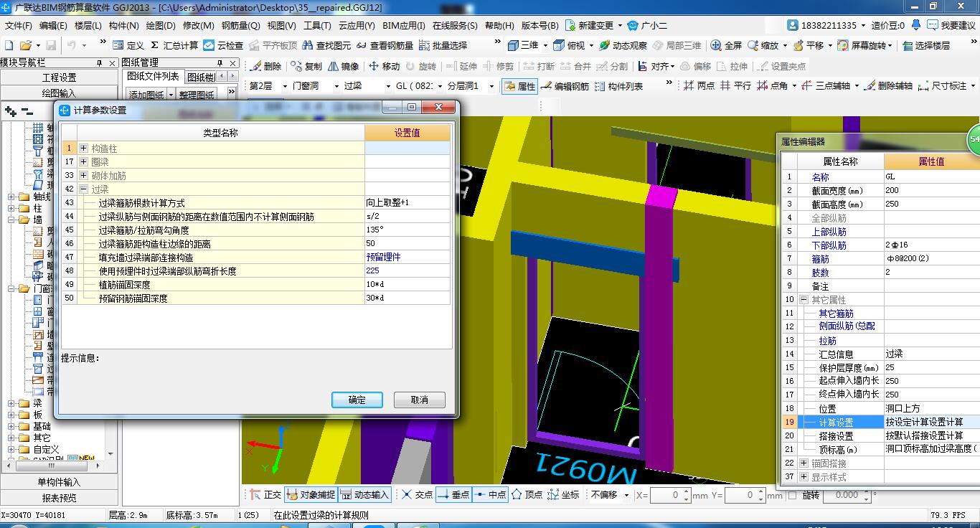Image resolution: width=980 pixels, height=528 pixels.
Task: Click 添加图纸 add drawing button
Action: point(147,95)
